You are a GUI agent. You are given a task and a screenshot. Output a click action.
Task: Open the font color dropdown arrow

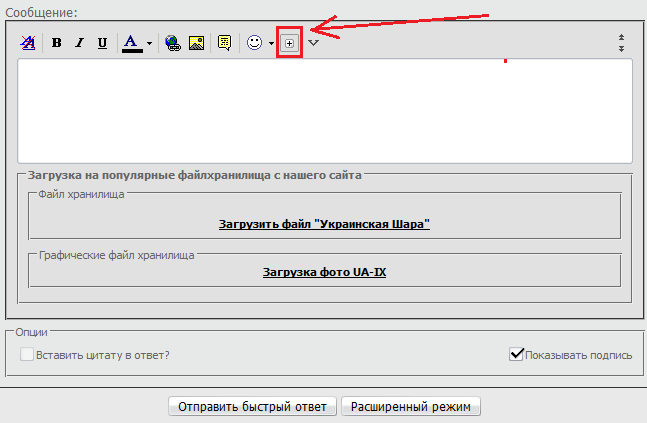tap(149, 43)
